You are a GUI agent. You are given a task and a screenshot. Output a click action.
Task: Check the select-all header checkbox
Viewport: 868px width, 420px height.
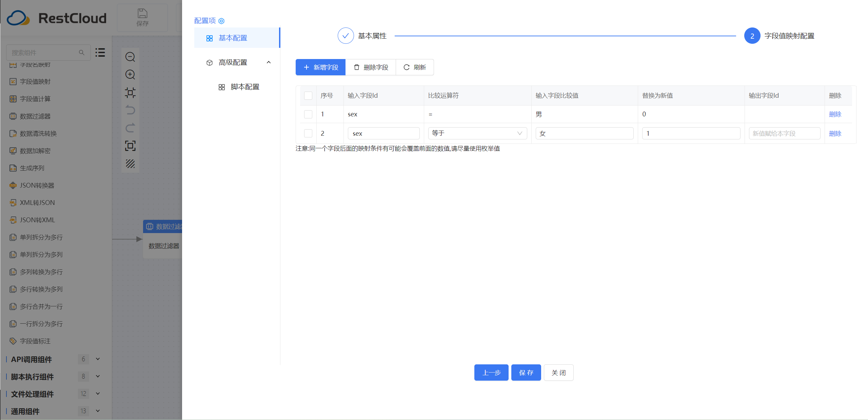click(x=308, y=96)
